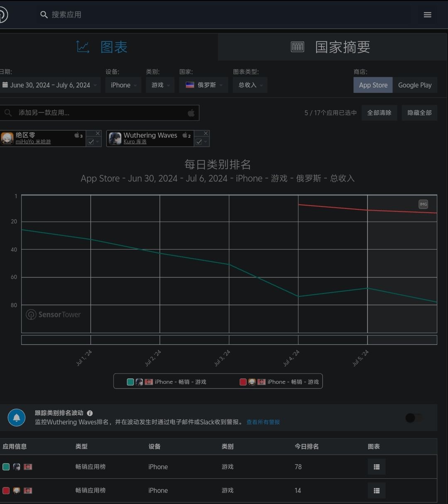Click the Sensor Tower logo icon
The height and width of the screenshot is (504, 448).
pos(3,15)
